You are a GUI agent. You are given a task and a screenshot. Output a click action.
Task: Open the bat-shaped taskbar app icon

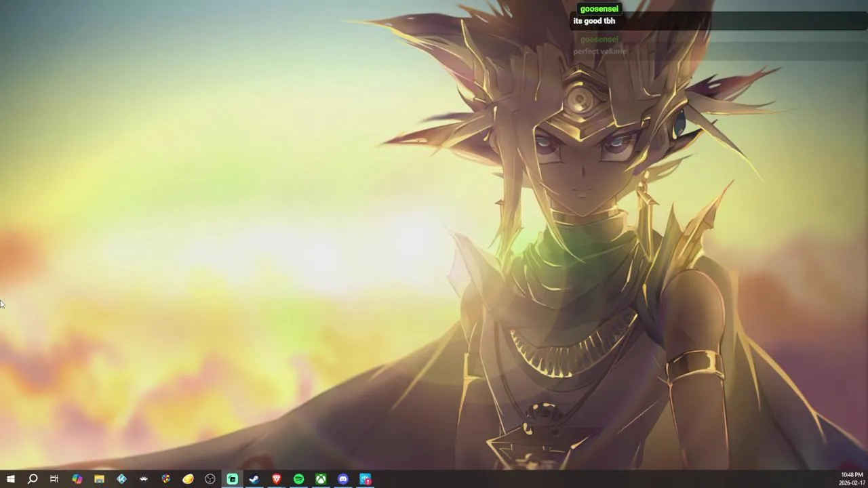(144, 479)
